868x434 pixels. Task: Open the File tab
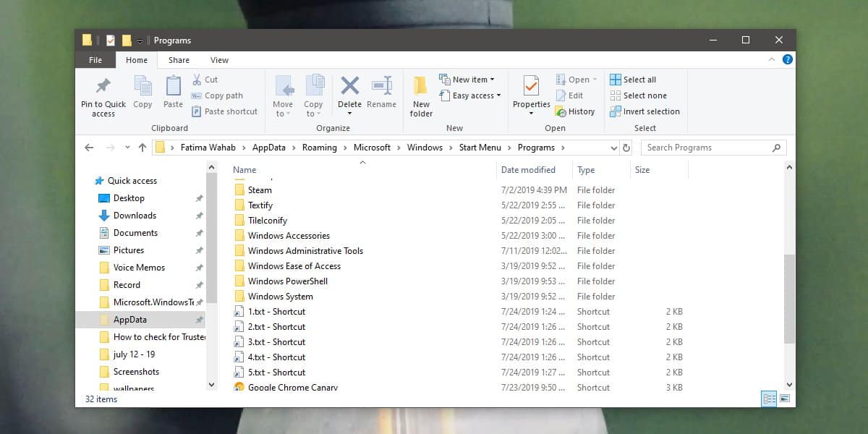pos(95,60)
